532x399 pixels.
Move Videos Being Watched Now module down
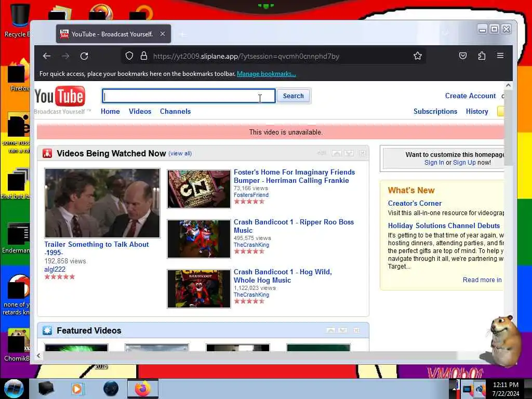tap(349, 153)
